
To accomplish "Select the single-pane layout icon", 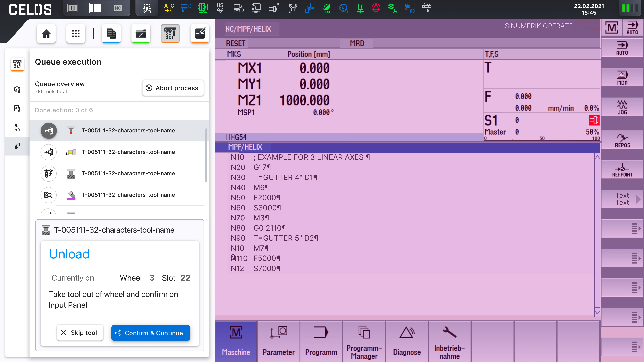I will coord(73,8).
